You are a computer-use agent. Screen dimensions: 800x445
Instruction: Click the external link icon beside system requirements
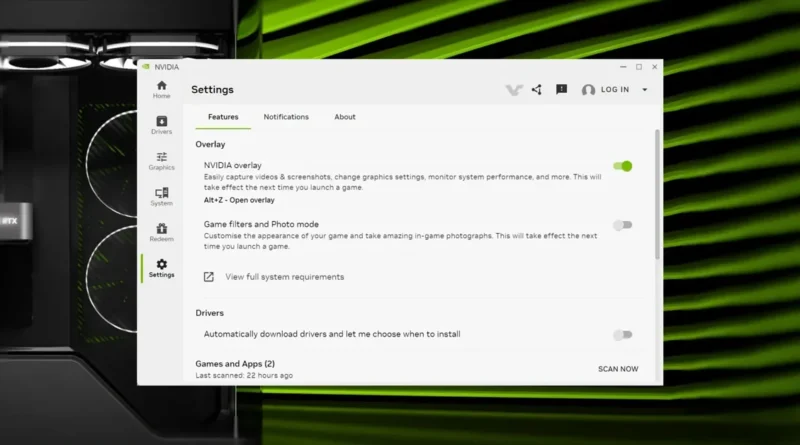coord(209,277)
